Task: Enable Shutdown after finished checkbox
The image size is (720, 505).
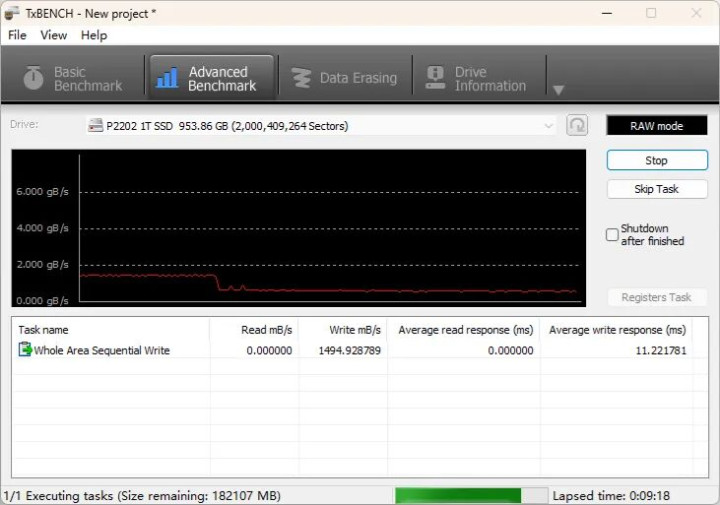Action: [612, 235]
